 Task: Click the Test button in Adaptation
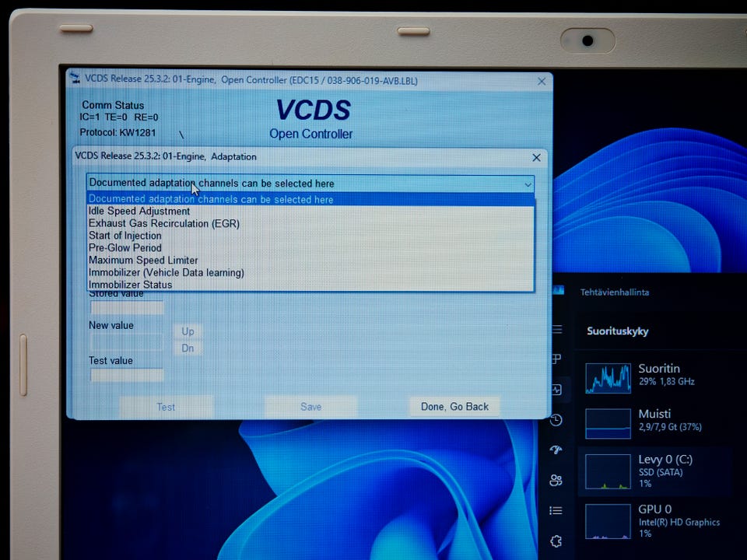pyautogui.click(x=166, y=407)
